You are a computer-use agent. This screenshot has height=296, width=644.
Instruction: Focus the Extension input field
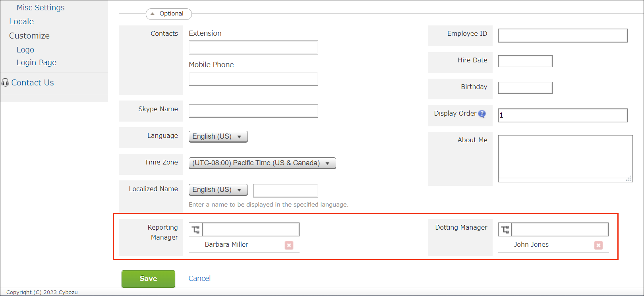point(253,47)
